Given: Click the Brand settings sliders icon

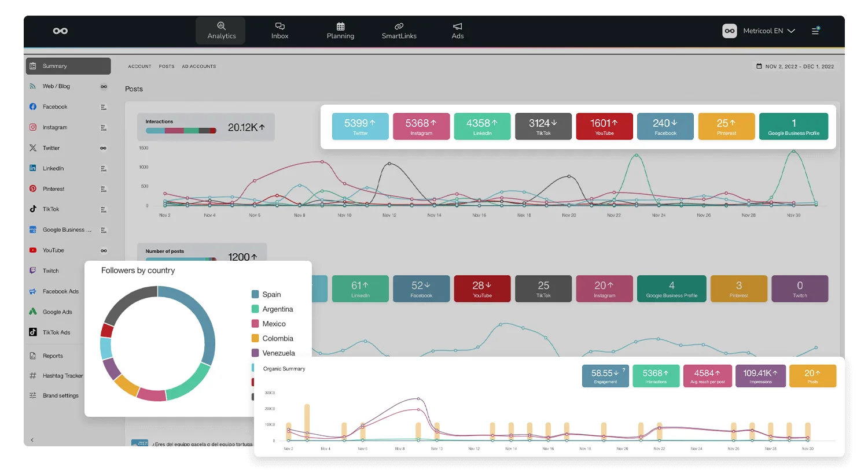Looking at the screenshot, I should pos(33,395).
